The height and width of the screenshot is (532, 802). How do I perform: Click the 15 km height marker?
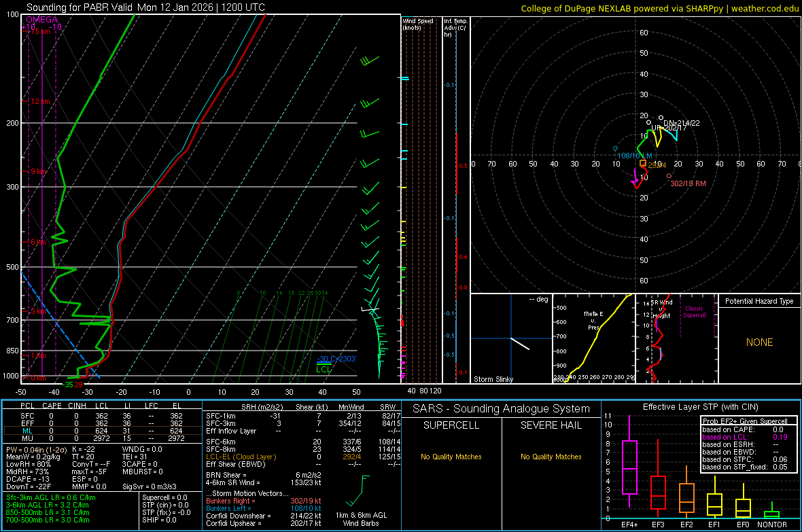pos(40,31)
